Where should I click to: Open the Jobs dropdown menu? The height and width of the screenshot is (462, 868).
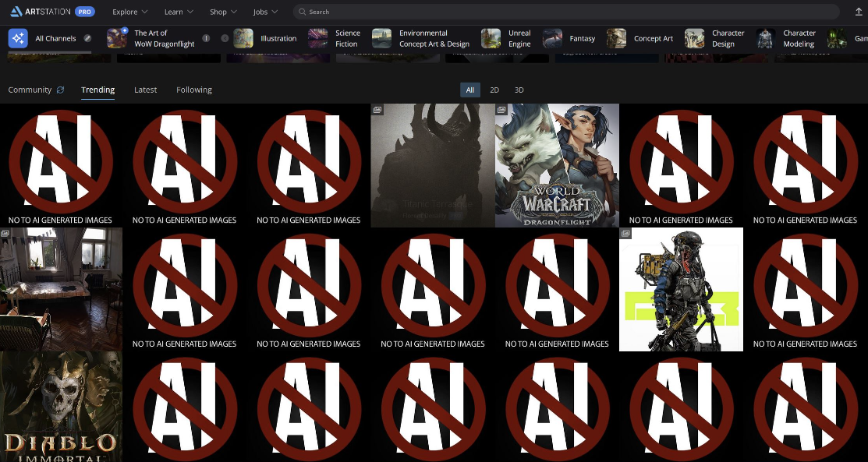click(x=265, y=12)
